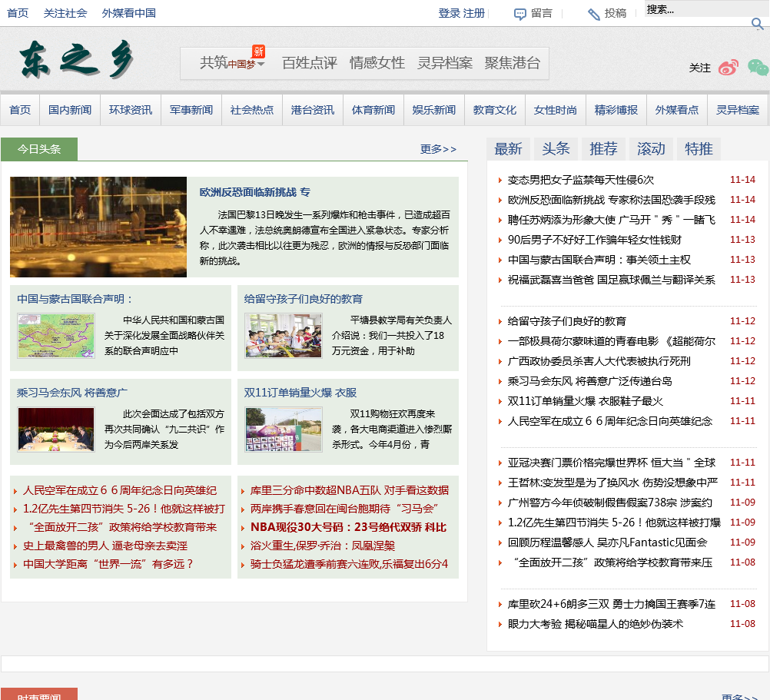Open the 双11 shopping thumbnail
The width and height of the screenshot is (770, 700).
click(x=284, y=430)
